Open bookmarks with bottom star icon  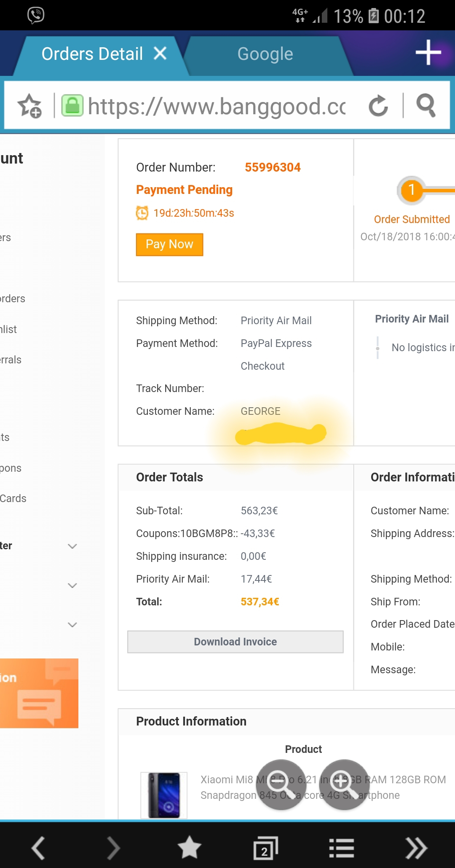click(189, 848)
